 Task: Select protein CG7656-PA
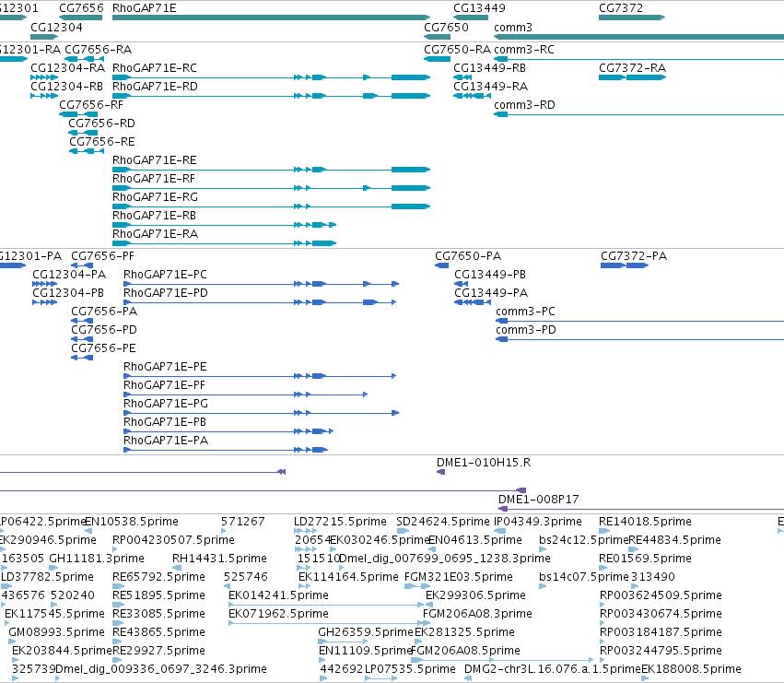click(x=82, y=321)
